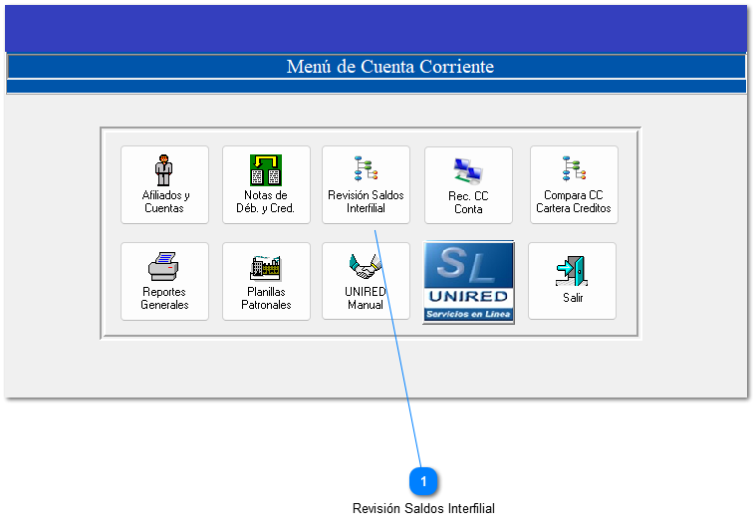Click the blue numbered callout marker 1
The width and height of the screenshot is (756, 532).
pyautogui.click(x=423, y=481)
